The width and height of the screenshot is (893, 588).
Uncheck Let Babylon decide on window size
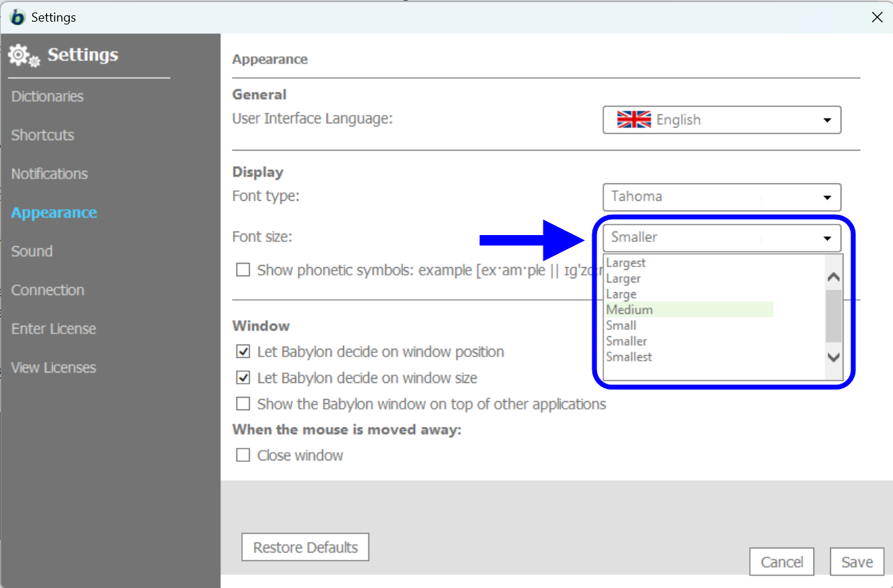(x=243, y=378)
